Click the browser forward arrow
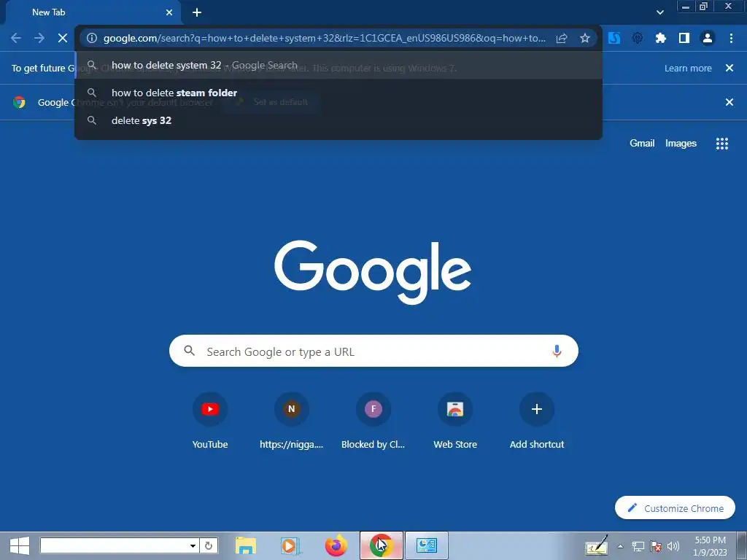 point(39,38)
